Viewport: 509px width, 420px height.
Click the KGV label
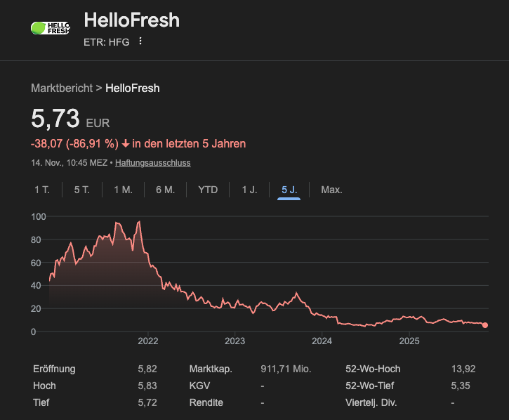[199, 386]
